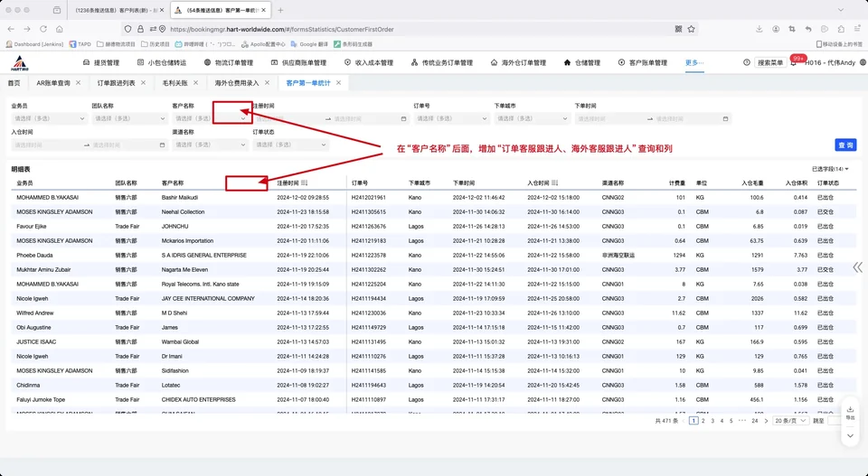Click order number H2412021961
The height and width of the screenshot is (476, 868).
(x=369, y=198)
